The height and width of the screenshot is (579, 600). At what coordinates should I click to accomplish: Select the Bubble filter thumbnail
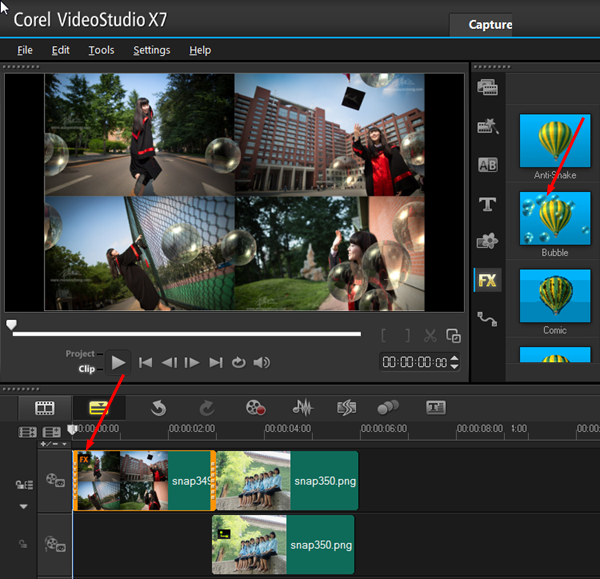click(x=554, y=218)
